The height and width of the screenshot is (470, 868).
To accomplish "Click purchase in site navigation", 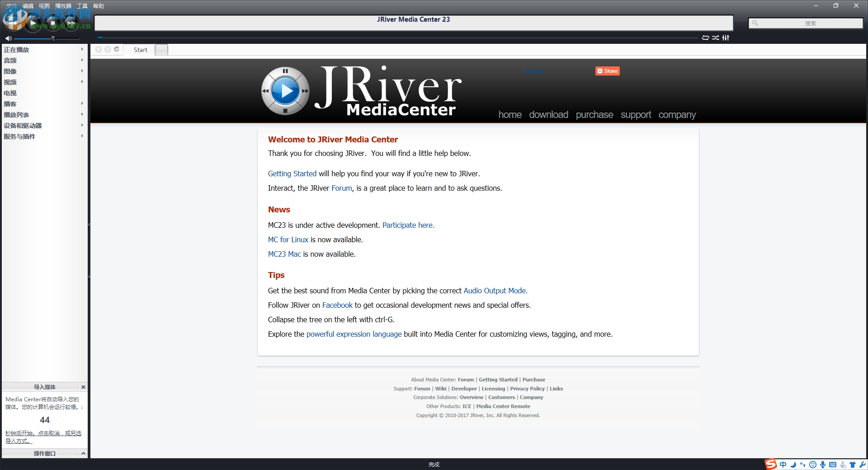I will point(594,115).
